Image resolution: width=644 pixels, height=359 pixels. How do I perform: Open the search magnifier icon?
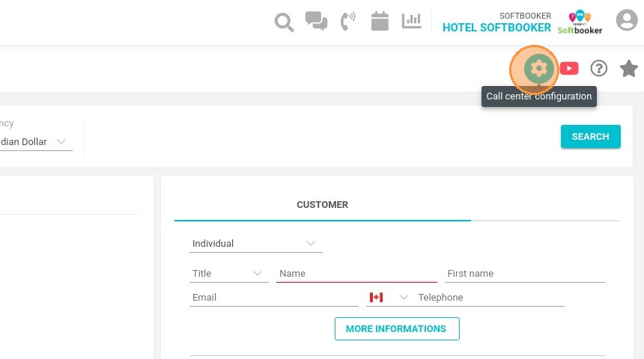click(284, 22)
